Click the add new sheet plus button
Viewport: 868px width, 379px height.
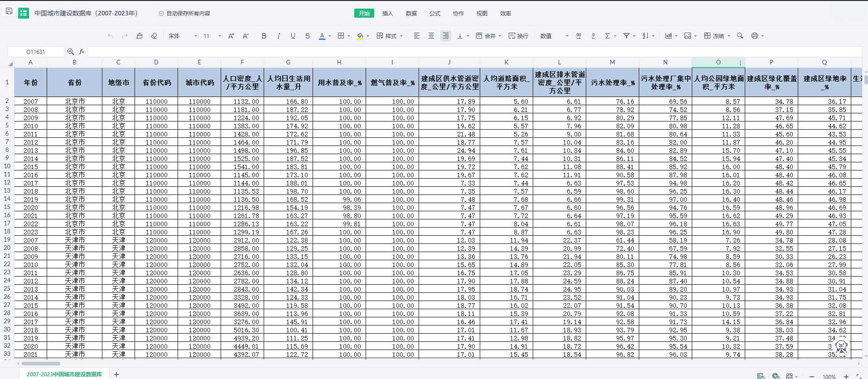click(116, 374)
